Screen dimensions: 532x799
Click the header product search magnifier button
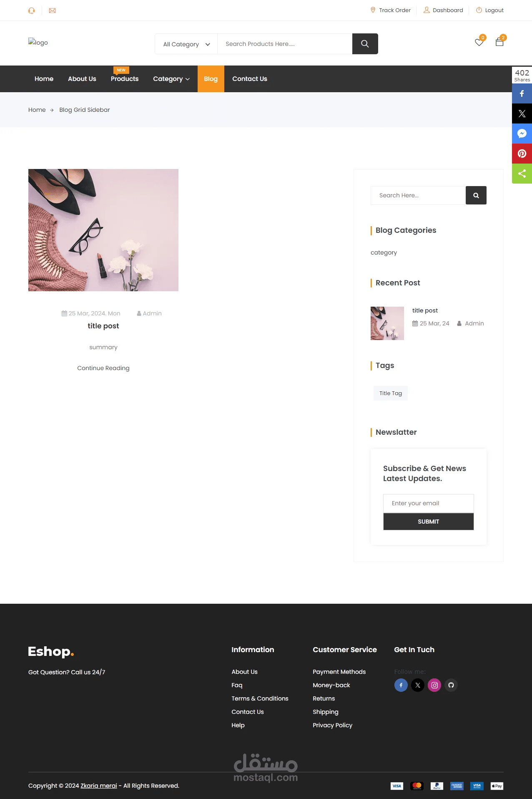tap(365, 44)
